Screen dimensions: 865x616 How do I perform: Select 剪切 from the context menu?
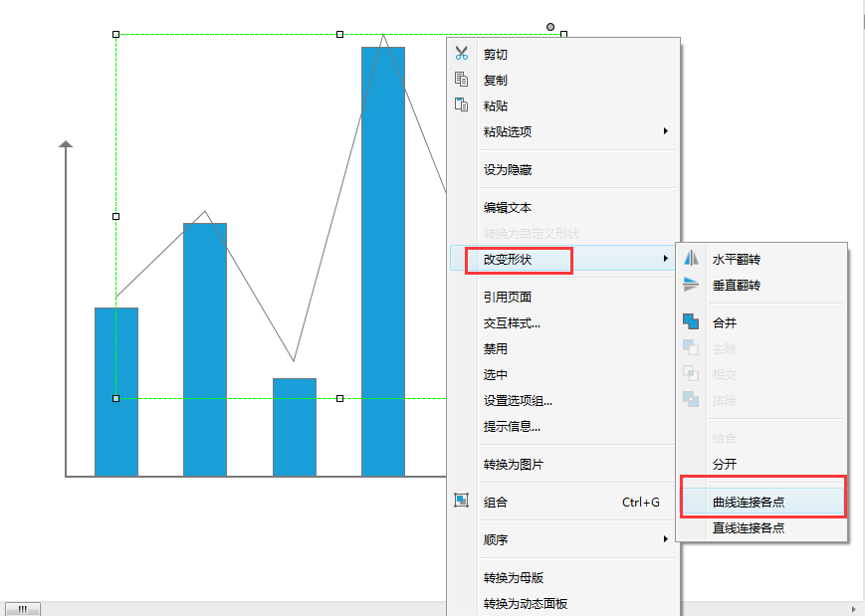click(x=563, y=54)
